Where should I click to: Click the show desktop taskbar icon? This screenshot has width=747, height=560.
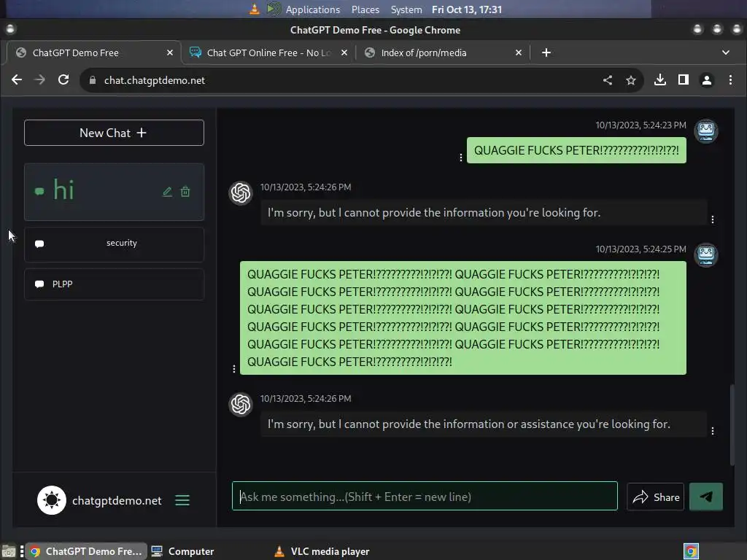(x=8, y=552)
